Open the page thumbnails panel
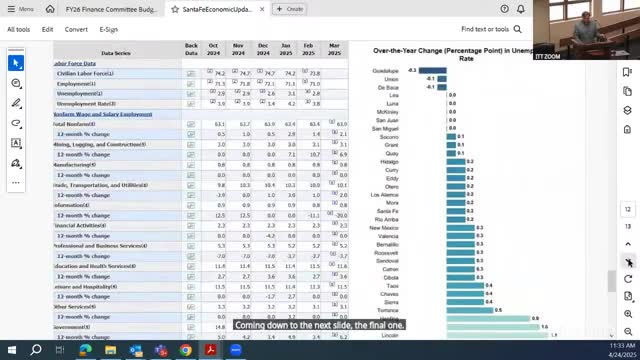 click(627, 91)
